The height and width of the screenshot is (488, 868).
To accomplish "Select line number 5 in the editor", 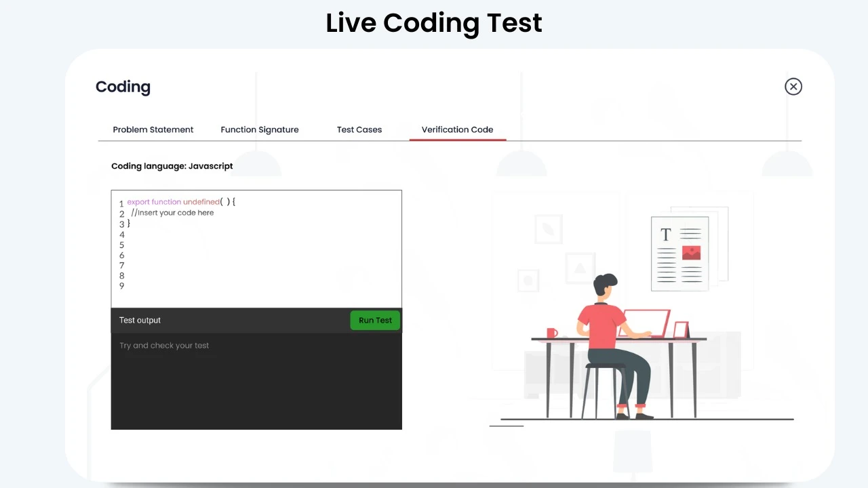I will (x=122, y=245).
